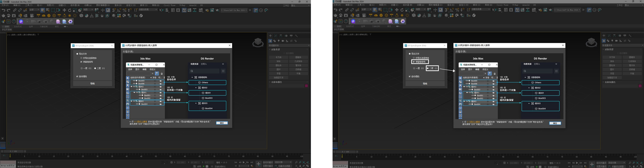Click the SKP toolbar icon in right window
The image size is (644, 168).
tap(397, 21)
